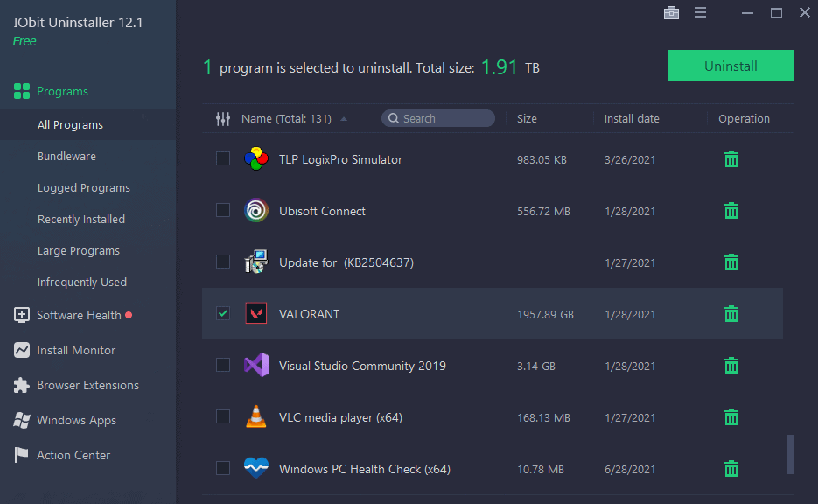Open Browser Extensions page

tap(87, 385)
